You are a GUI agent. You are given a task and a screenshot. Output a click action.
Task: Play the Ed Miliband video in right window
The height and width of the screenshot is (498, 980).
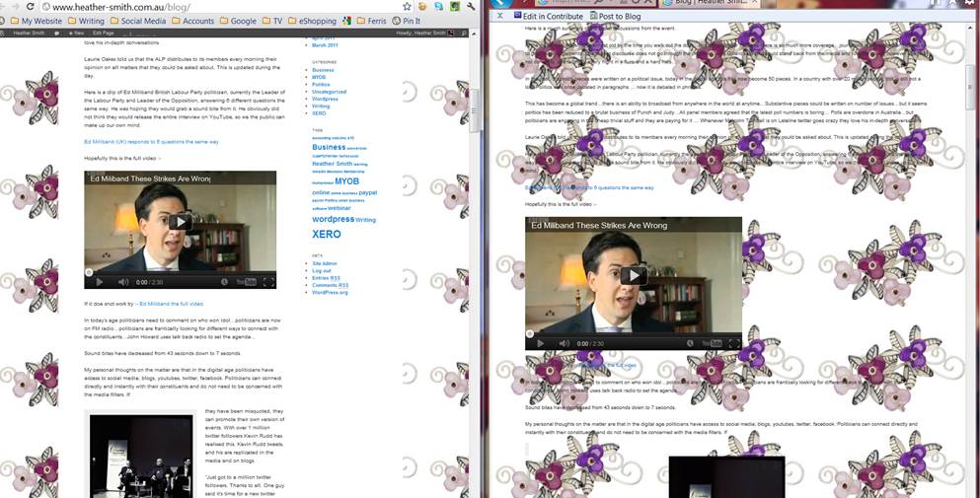[634, 275]
